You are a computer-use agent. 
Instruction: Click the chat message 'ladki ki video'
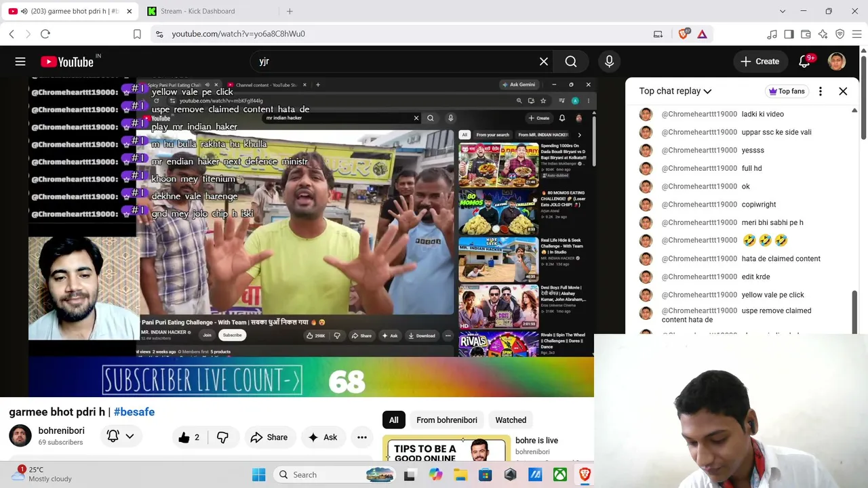click(x=763, y=114)
